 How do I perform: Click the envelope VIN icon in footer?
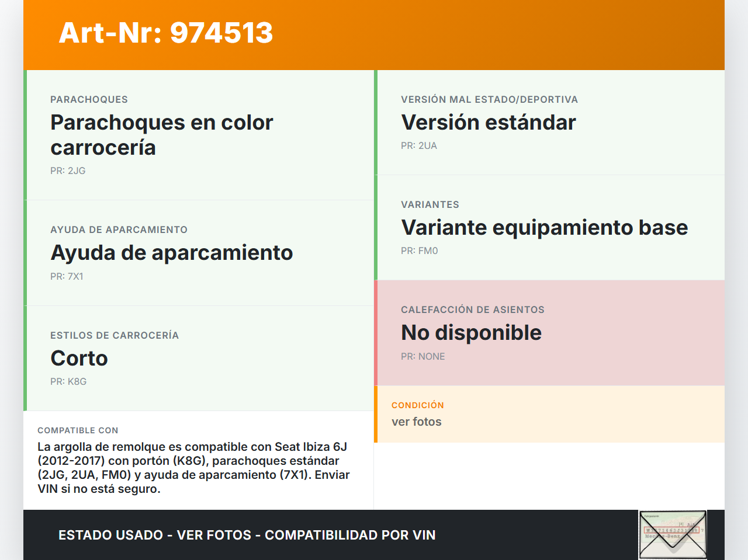tap(673, 534)
